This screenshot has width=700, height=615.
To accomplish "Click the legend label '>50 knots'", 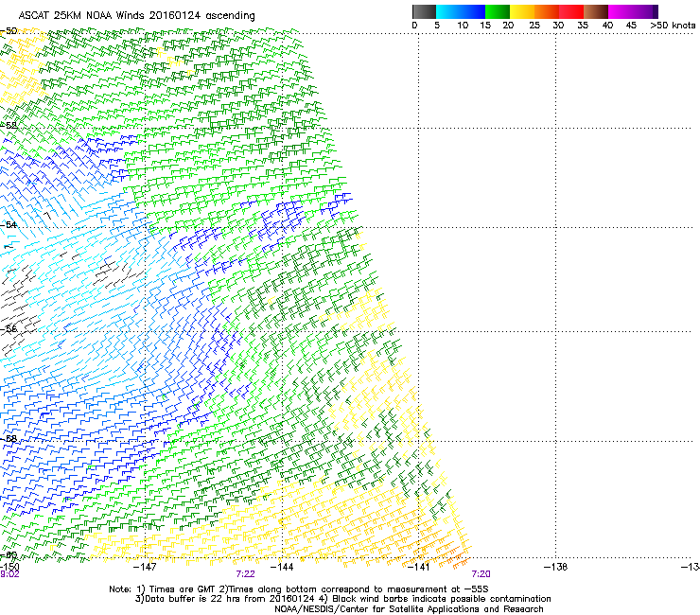I will [673, 26].
